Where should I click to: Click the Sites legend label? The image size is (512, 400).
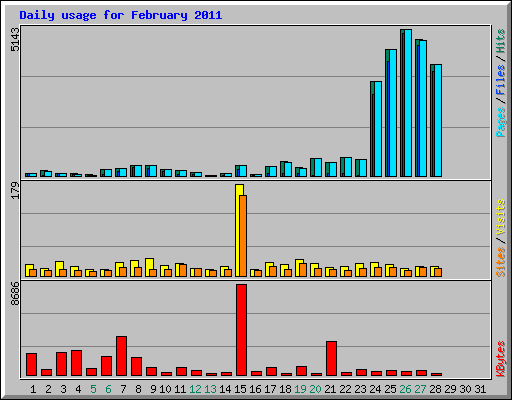coord(500,262)
